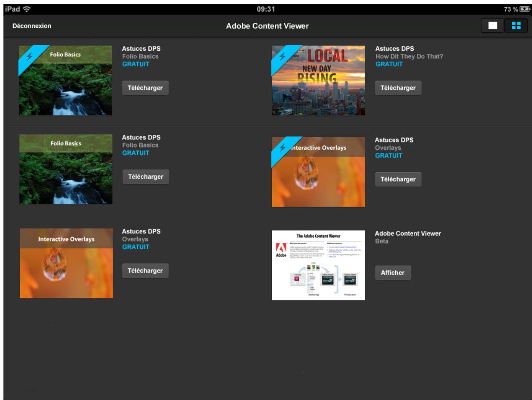Click the "How Dit They Do That?" subtitle

pyautogui.click(x=410, y=56)
